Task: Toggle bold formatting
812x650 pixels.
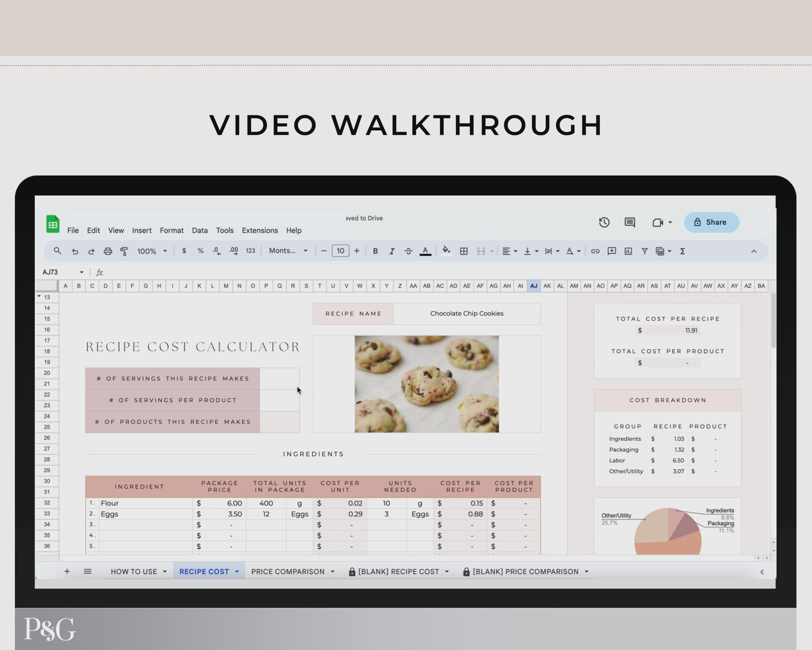Action: point(375,251)
